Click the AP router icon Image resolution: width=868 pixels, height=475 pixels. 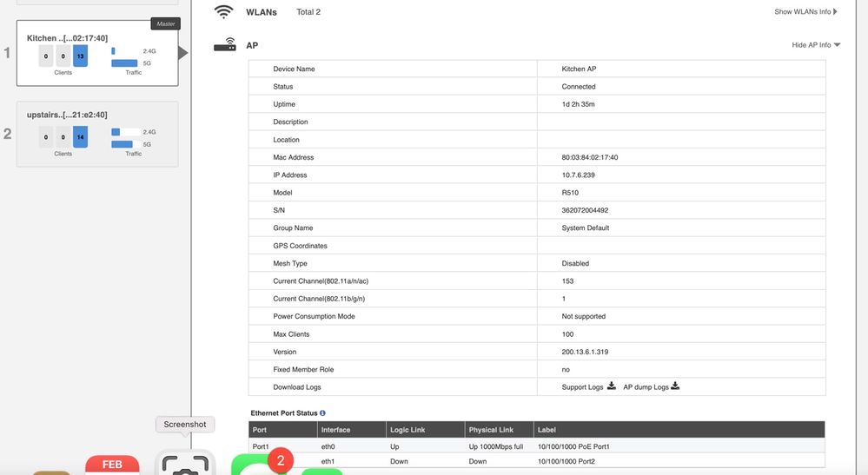click(x=224, y=45)
